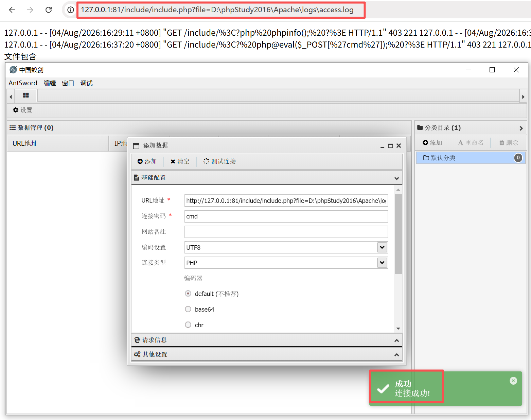Collapse the 分类目录 panel chevron
The height and width of the screenshot is (420, 531).
pyautogui.click(x=521, y=128)
